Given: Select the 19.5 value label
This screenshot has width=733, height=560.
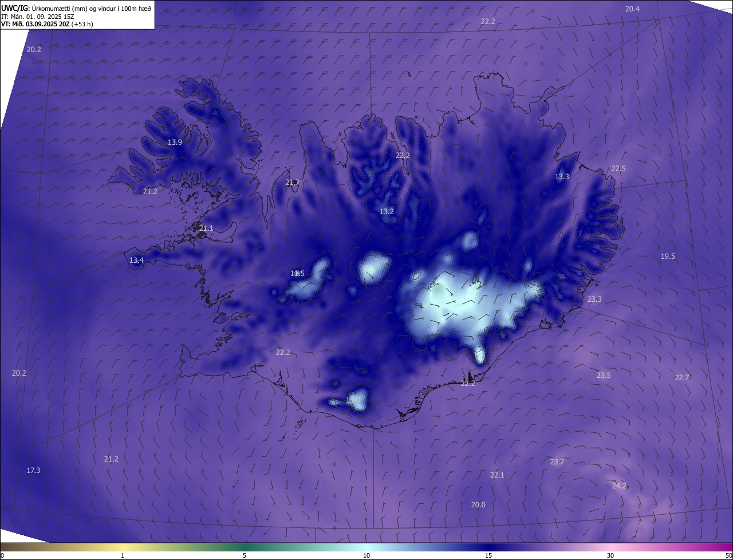Looking at the screenshot, I should coord(668,257).
